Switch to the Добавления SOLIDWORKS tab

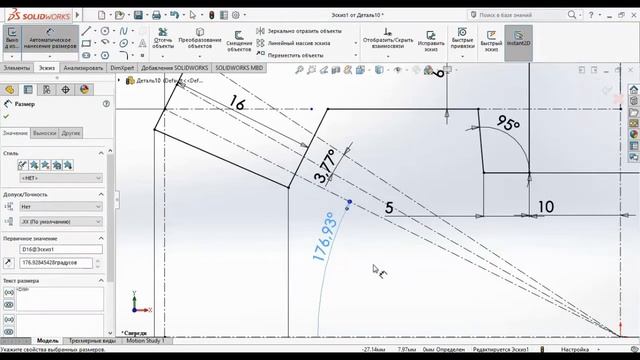pyautogui.click(x=175, y=68)
